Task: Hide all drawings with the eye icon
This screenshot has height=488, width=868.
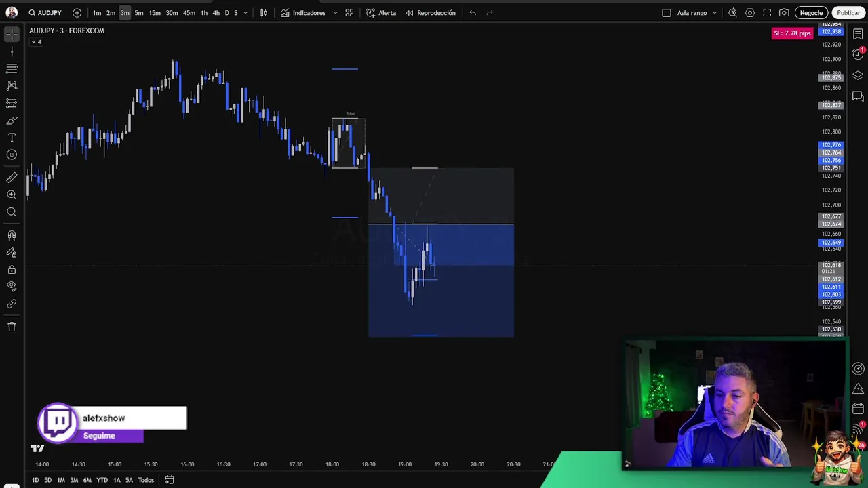Action: pyautogui.click(x=12, y=287)
